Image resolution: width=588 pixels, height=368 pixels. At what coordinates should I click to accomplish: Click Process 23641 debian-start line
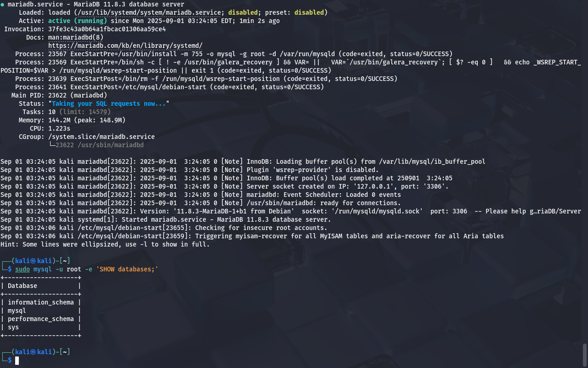coord(170,87)
